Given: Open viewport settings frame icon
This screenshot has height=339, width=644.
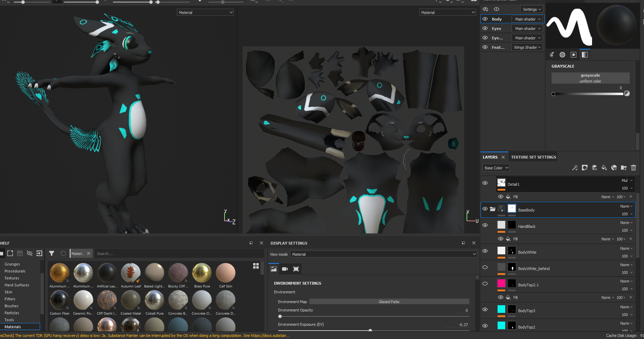Looking at the screenshot, I should 296,269.
